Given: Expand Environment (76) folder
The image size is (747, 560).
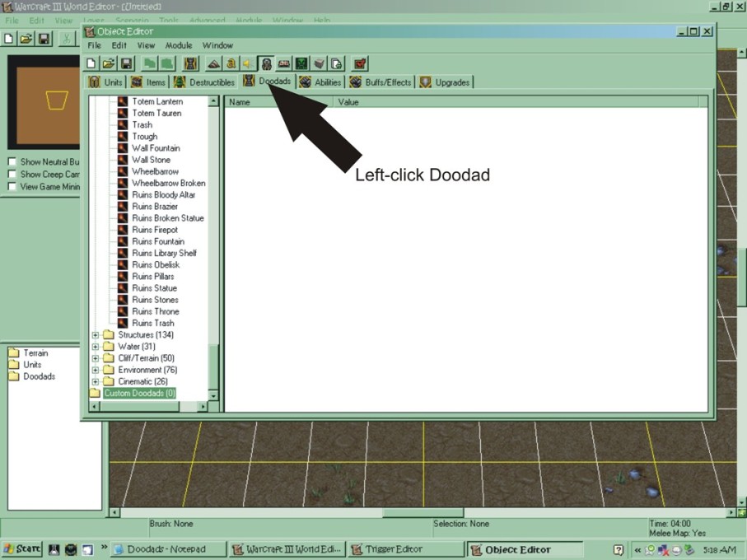Looking at the screenshot, I should pos(96,370).
